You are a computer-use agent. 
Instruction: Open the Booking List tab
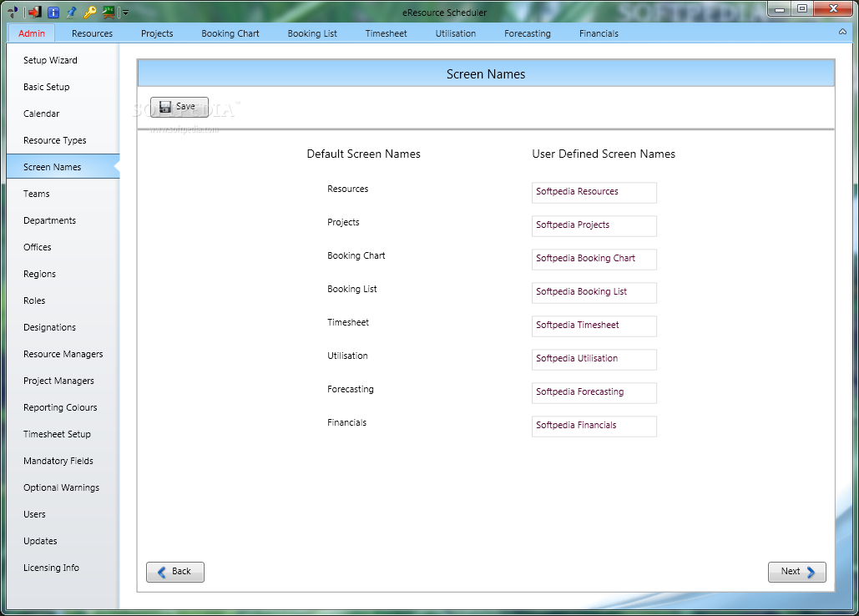[312, 33]
